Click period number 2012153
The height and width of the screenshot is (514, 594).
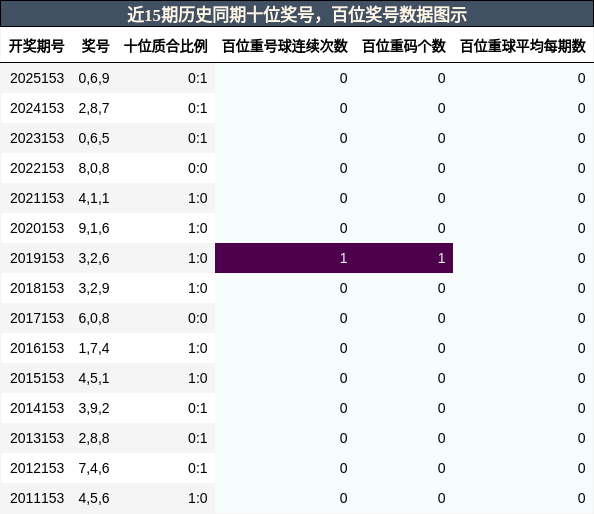point(37,468)
